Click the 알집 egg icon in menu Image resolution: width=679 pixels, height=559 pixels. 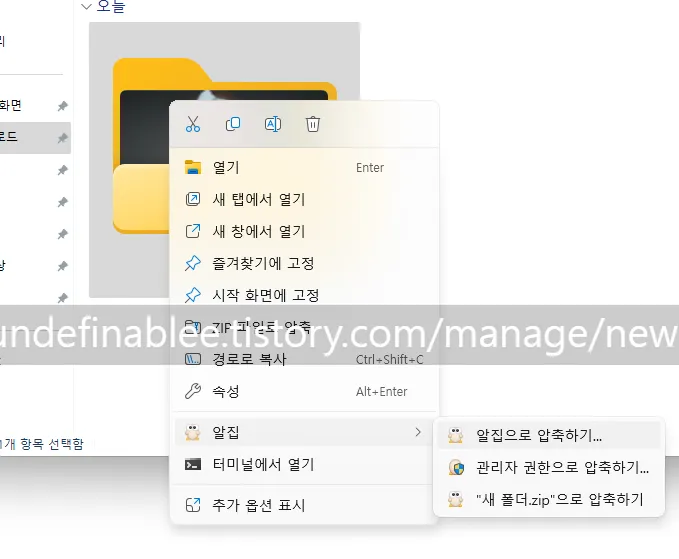click(x=193, y=432)
